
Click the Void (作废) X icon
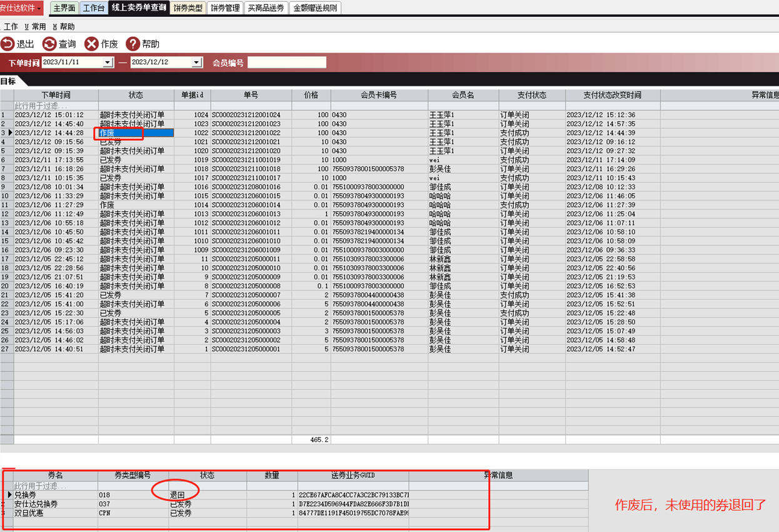[x=91, y=44]
